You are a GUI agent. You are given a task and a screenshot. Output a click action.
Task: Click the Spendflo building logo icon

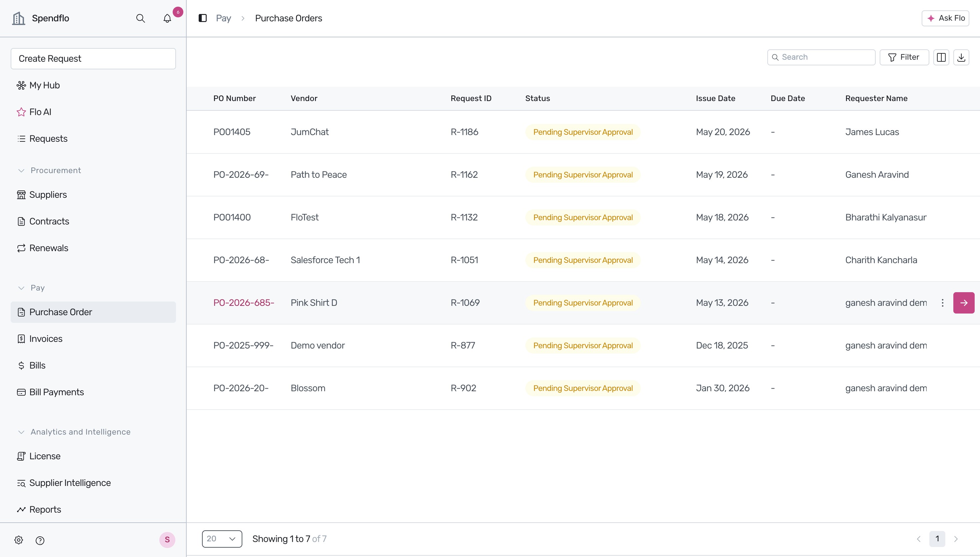(18, 18)
